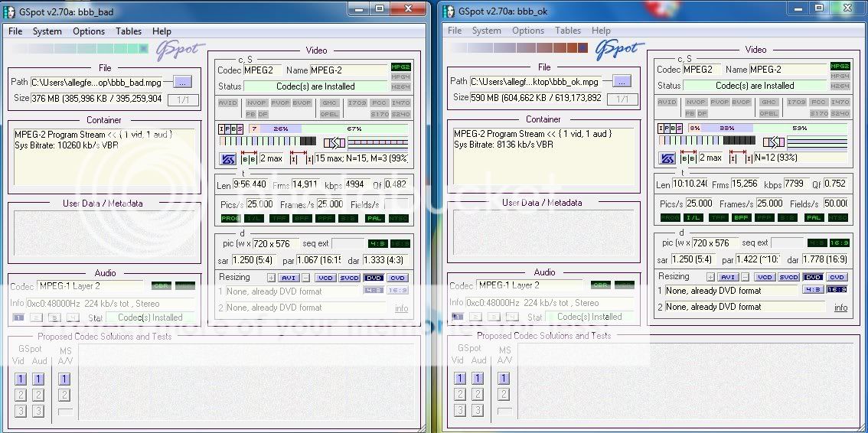Toggle the 4:3 resizing option in bbb_ok window
This screenshot has width=868, height=433.
[x=813, y=290]
